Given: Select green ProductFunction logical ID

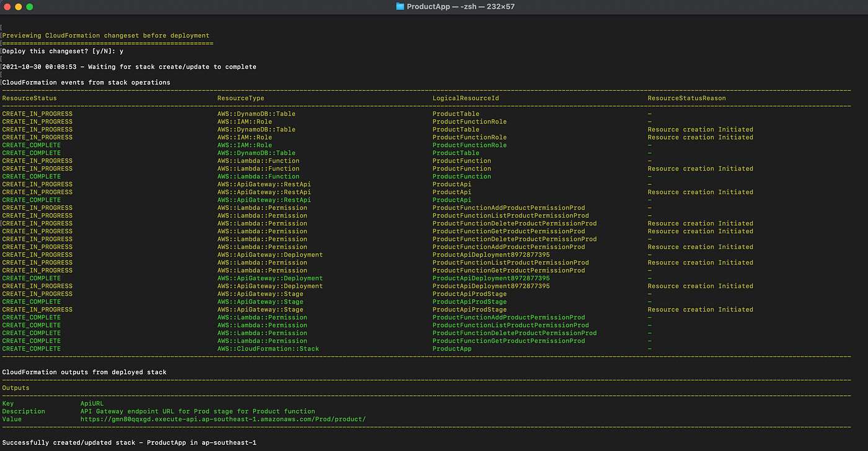Looking at the screenshot, I should tap(461, 177).
